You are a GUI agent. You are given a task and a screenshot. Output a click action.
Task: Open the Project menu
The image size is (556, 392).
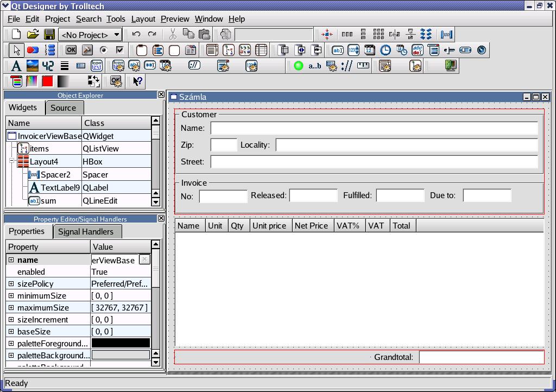58,19
